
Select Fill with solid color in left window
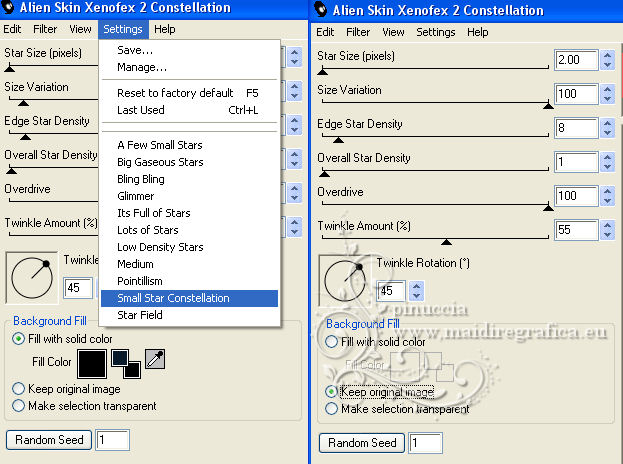pos(63,339)
